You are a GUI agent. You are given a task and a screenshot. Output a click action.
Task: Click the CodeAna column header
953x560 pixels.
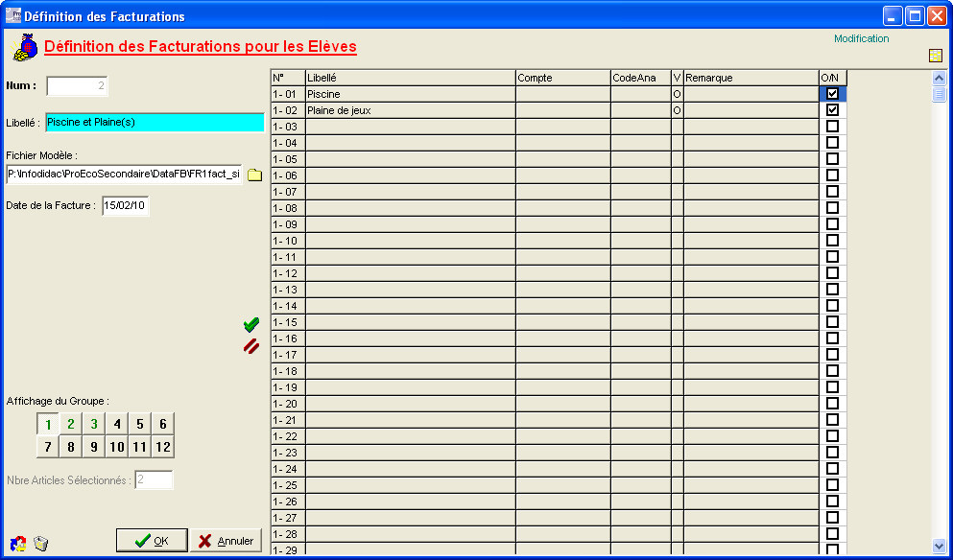click(x=640, y=78)
